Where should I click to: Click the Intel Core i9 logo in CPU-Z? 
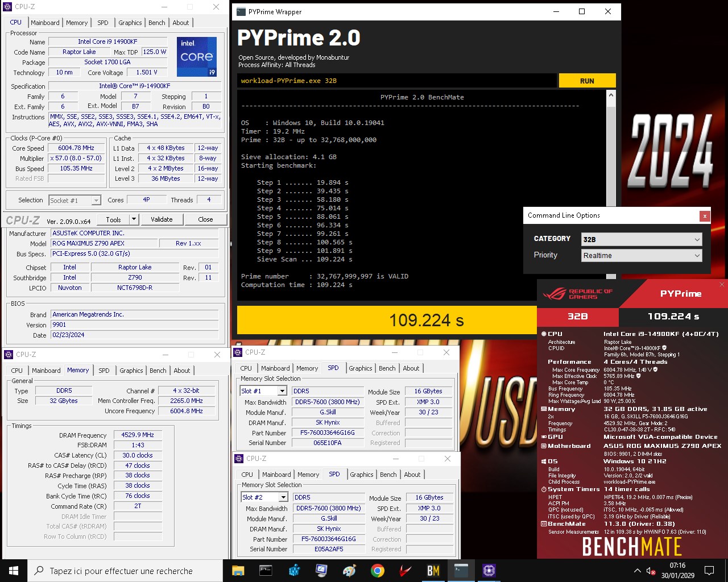(197, 57)
